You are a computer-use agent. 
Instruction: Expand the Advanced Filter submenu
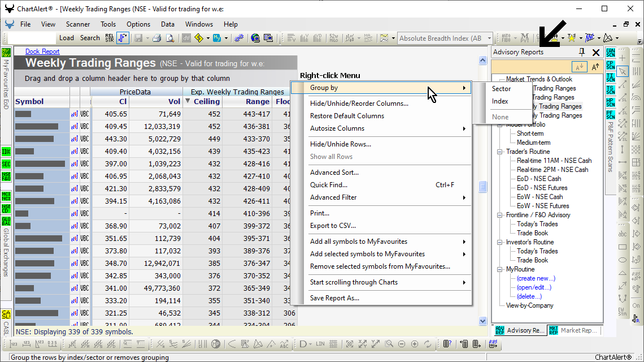pos(464,197)
